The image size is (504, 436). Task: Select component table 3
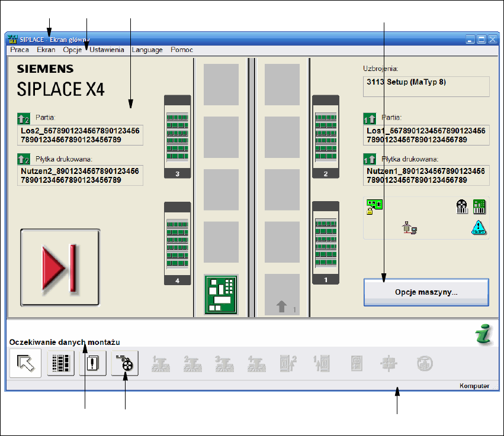pos(178,137)
